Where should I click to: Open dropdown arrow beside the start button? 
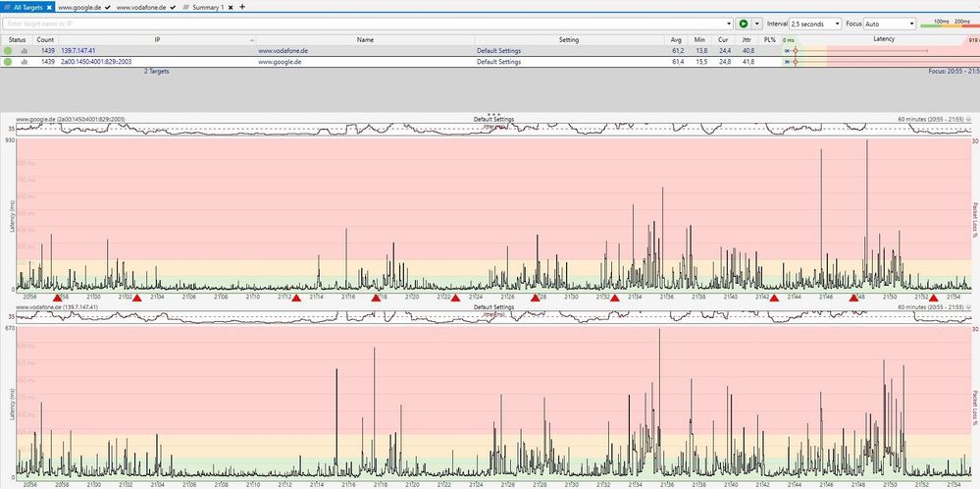point(757,23)
